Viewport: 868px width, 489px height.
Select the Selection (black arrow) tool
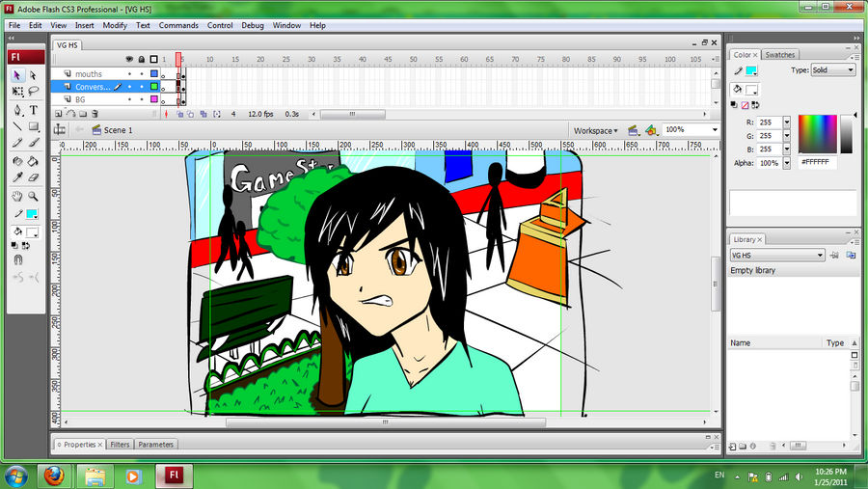(17, 75)
